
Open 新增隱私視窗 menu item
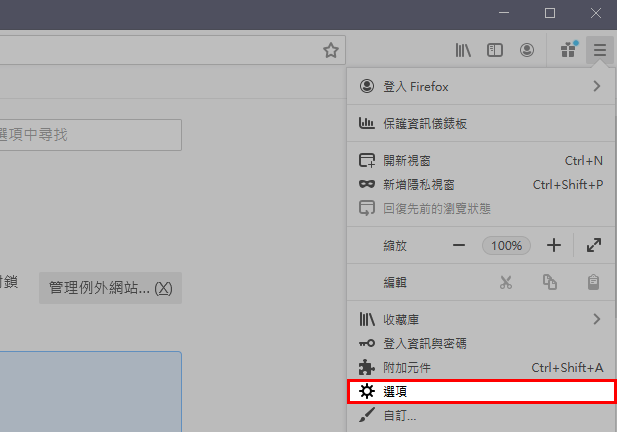pos(481,185)
